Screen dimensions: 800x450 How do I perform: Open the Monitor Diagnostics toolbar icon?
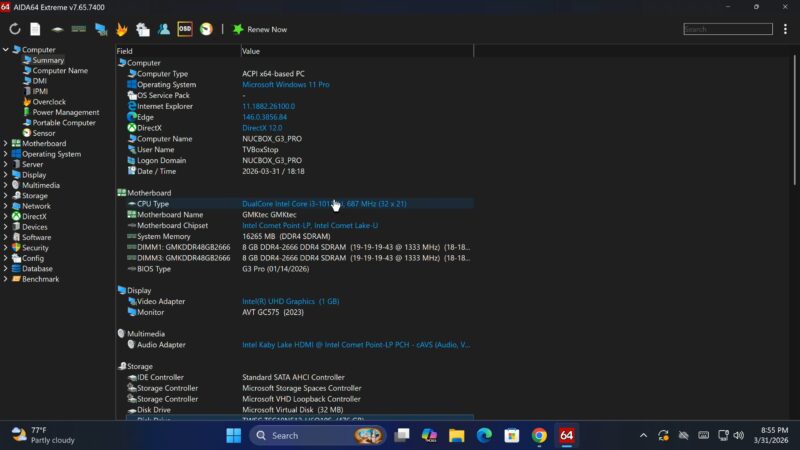[101, 29]
